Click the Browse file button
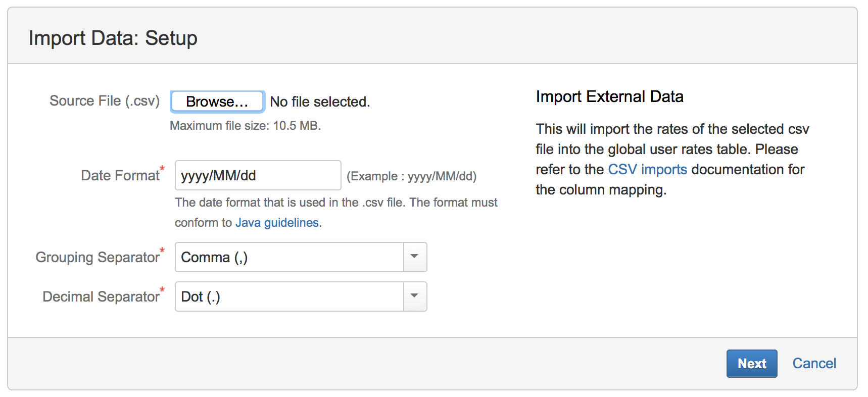Screen dimensions: 868x397 [x=217, y=102]
